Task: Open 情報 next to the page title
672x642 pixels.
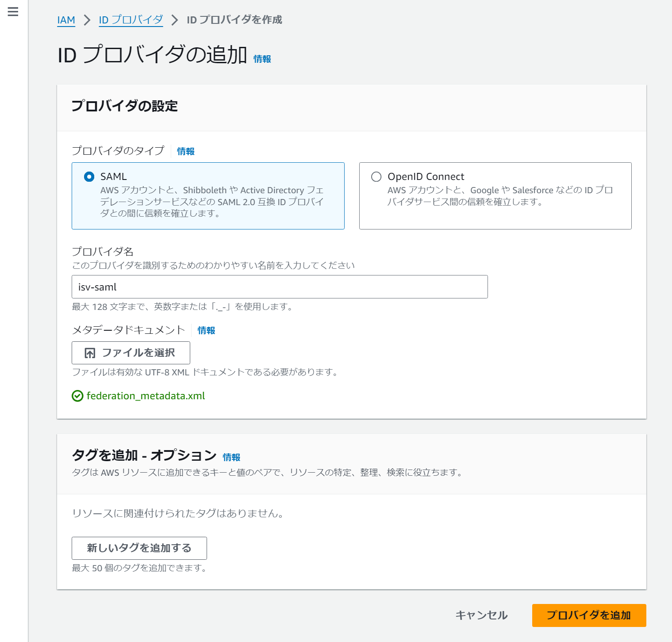Action: [x=262, y=58]
